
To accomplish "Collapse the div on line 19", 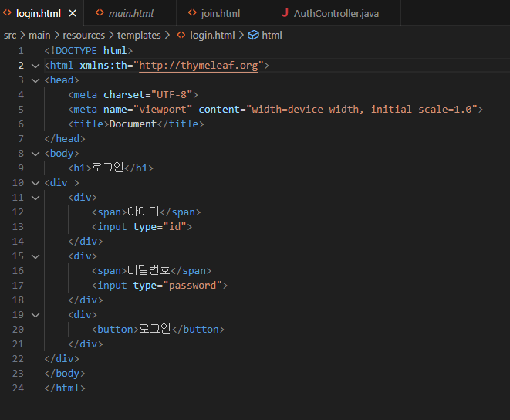I will 35,315.
